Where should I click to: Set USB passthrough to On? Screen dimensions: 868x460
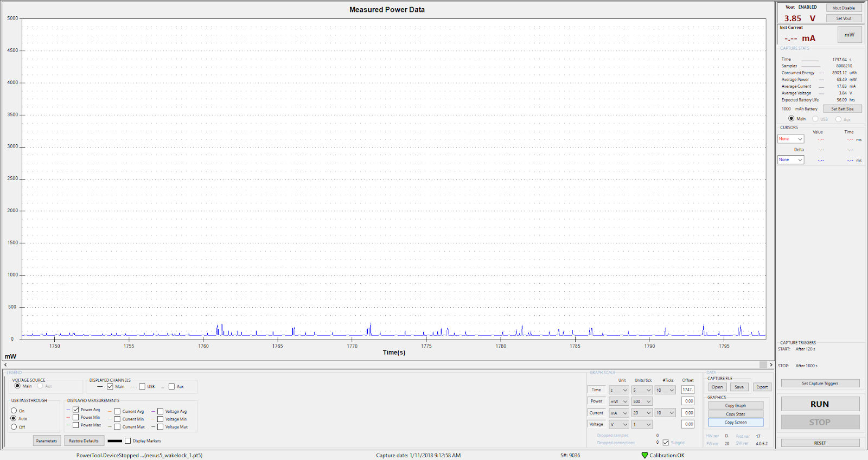(14, 411)
